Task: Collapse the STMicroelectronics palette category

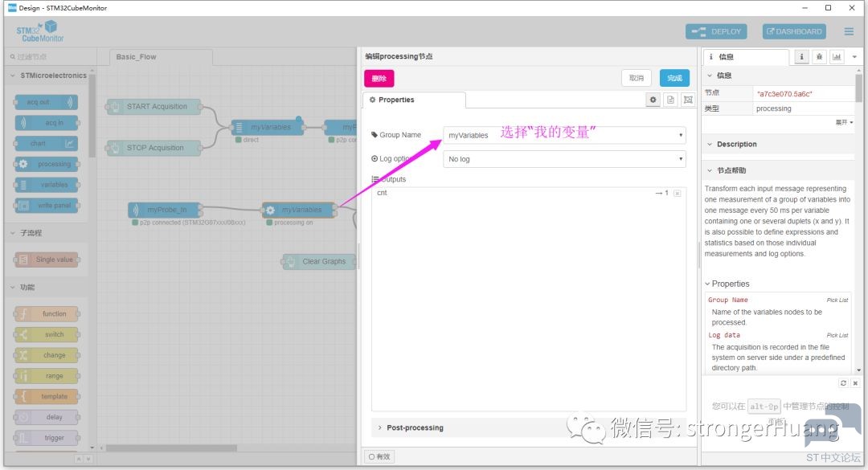Action: pyautogui.click(x=47, y=76)
